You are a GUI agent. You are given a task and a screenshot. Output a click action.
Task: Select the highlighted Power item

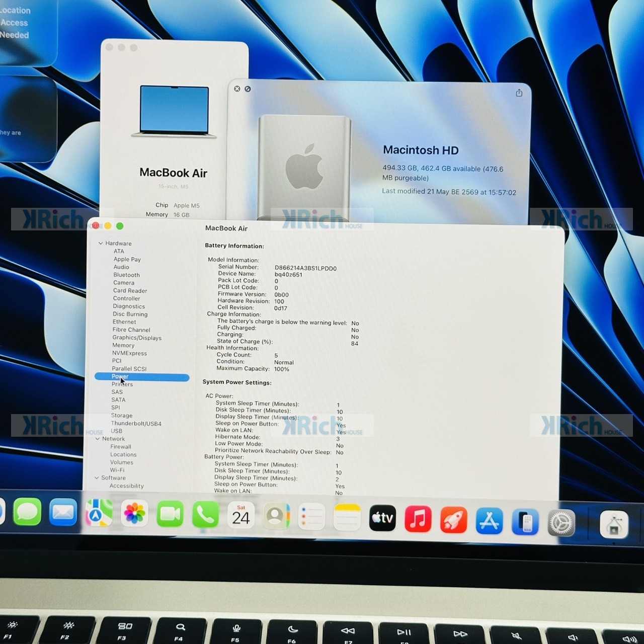142,377
